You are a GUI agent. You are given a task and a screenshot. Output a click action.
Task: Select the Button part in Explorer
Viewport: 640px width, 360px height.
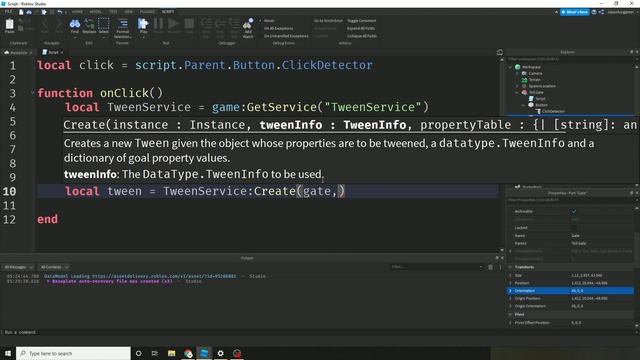(541, 105)
